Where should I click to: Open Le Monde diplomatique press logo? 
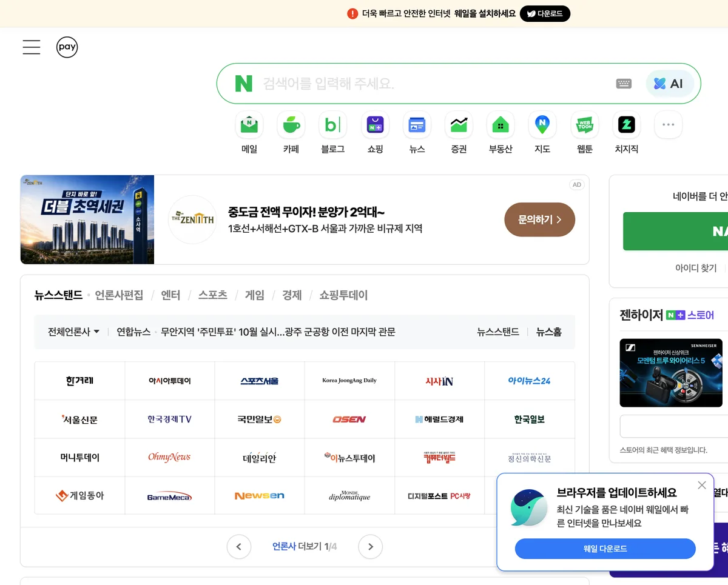point(349,496)
